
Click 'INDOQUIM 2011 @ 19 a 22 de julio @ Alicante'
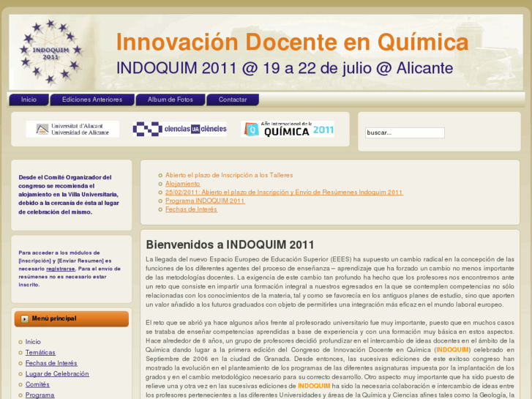click(x=285, y=68)
